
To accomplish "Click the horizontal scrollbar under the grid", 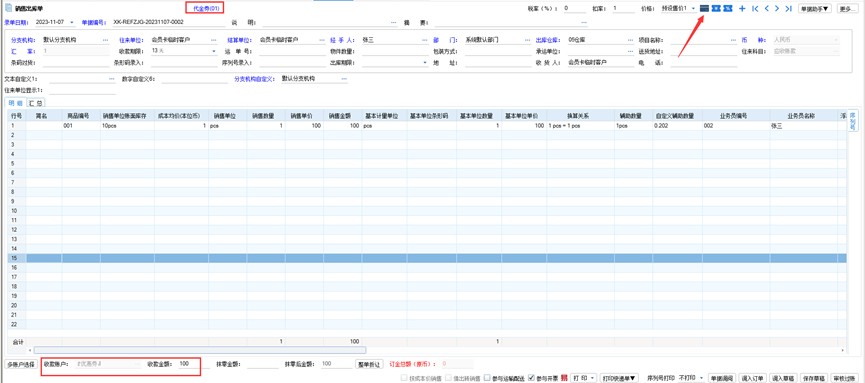I will 200,350.
